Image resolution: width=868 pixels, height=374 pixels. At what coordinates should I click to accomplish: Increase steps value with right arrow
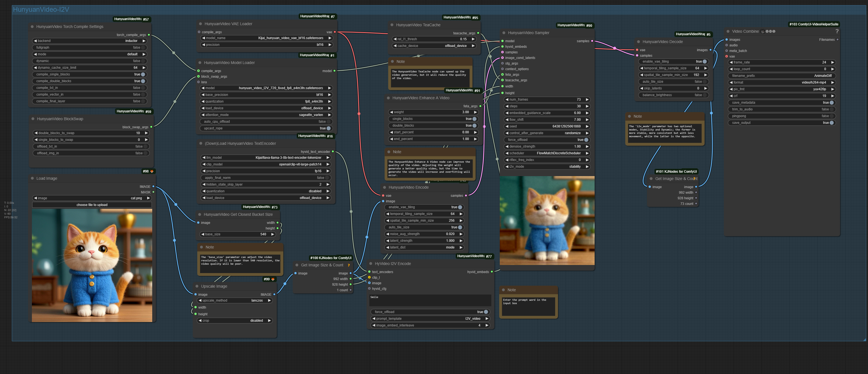587,106
